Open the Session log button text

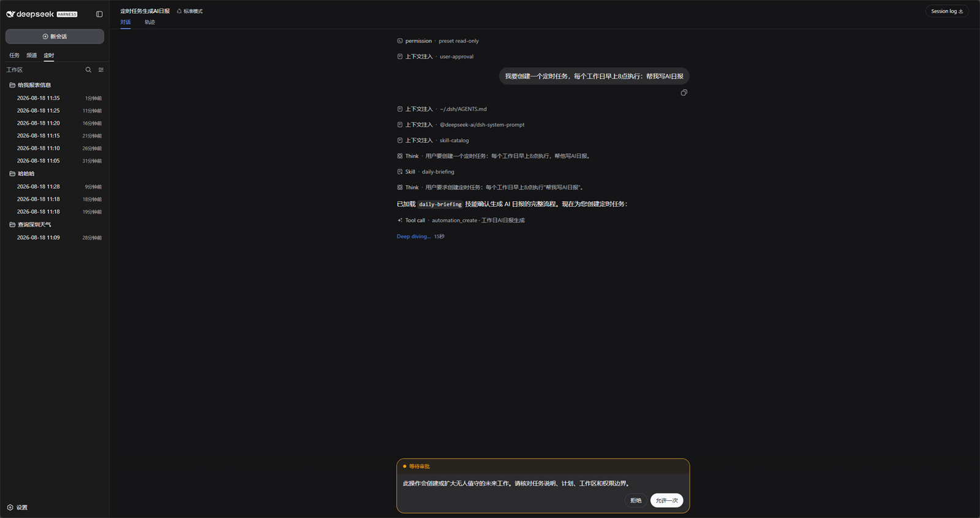[944, 11]
